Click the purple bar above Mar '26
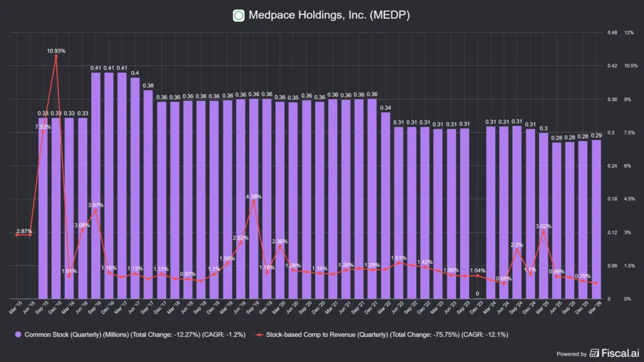This screenshot has height=362, width=644. pos(596,219)
